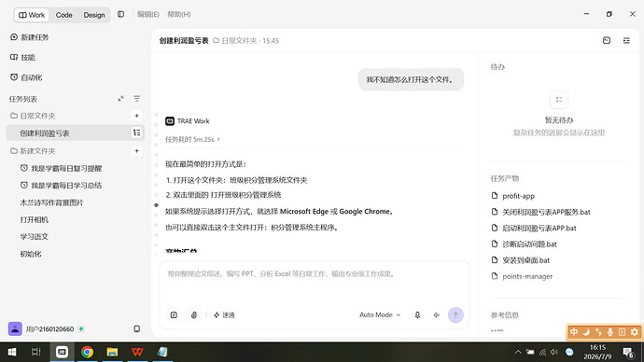Toggle the right details panel list icon
The width and height of the screenshot is (644, 362).
point(626,40)
